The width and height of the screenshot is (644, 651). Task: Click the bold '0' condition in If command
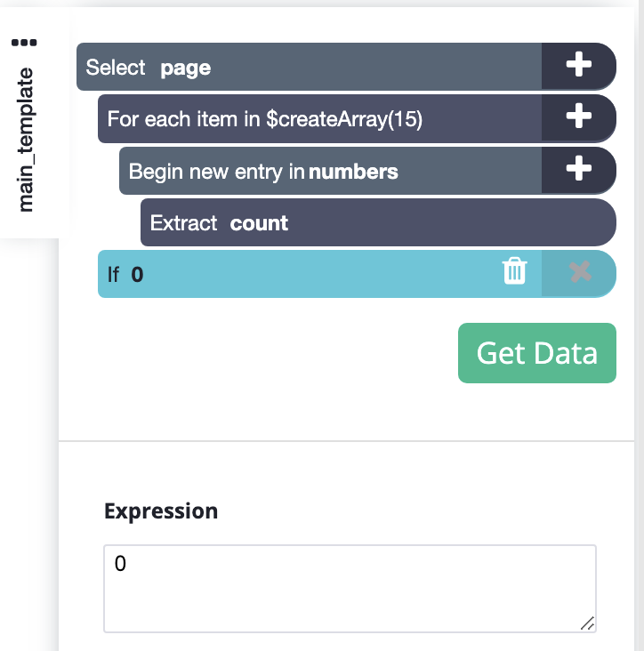point(137,275)
